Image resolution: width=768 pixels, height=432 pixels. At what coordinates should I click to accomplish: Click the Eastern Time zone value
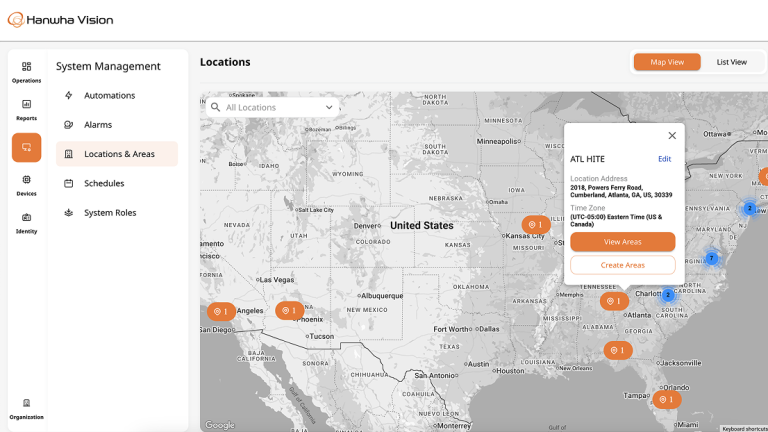tap(616, 220)
